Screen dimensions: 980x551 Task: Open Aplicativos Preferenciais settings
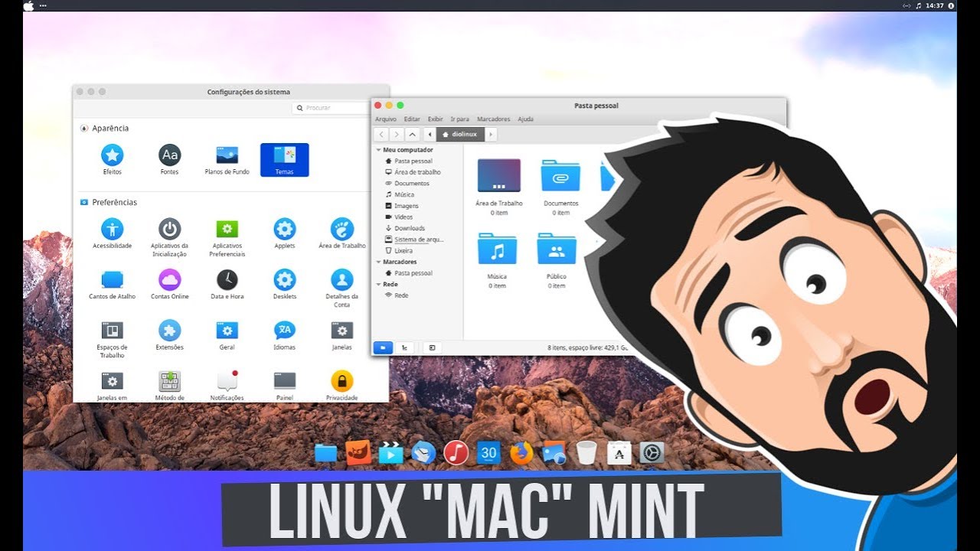coord(227,237)
